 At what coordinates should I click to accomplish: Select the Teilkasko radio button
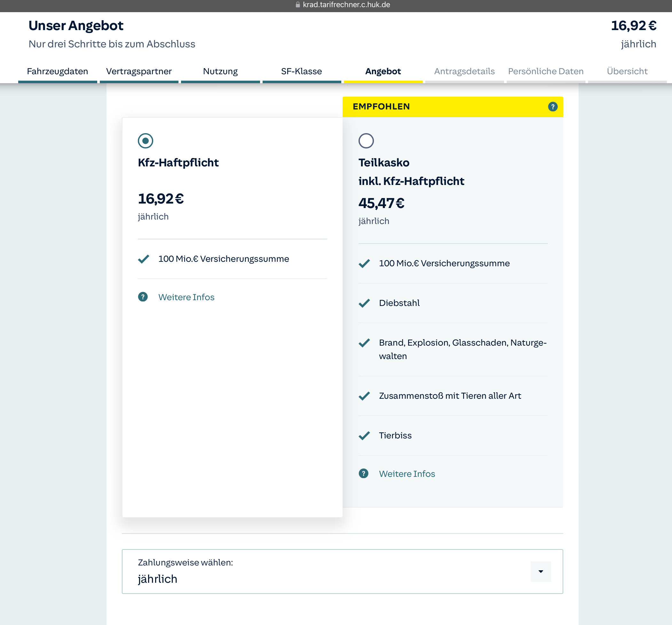click(x=366, y=141)
